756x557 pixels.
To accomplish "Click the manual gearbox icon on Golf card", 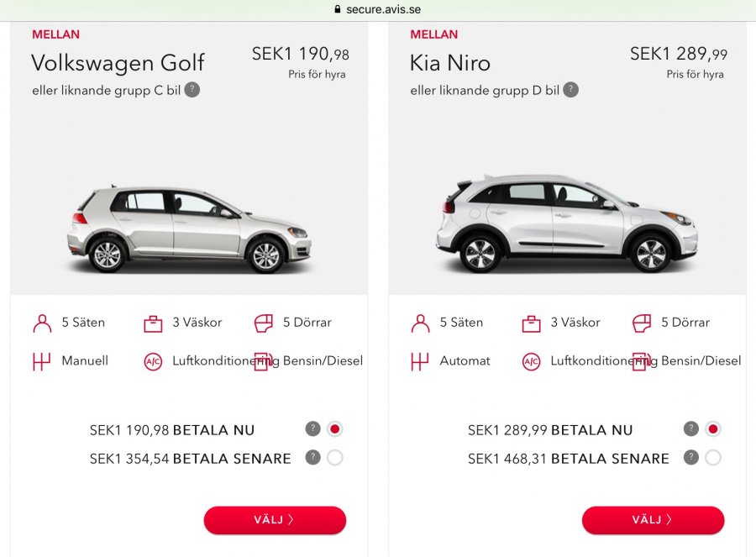I will click(x=42, y=362).
